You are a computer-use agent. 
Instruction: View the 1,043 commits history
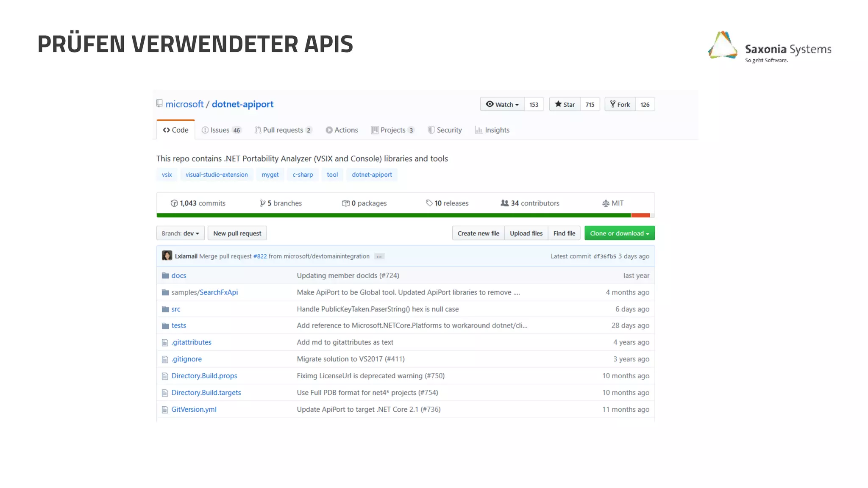pos(198,203)
